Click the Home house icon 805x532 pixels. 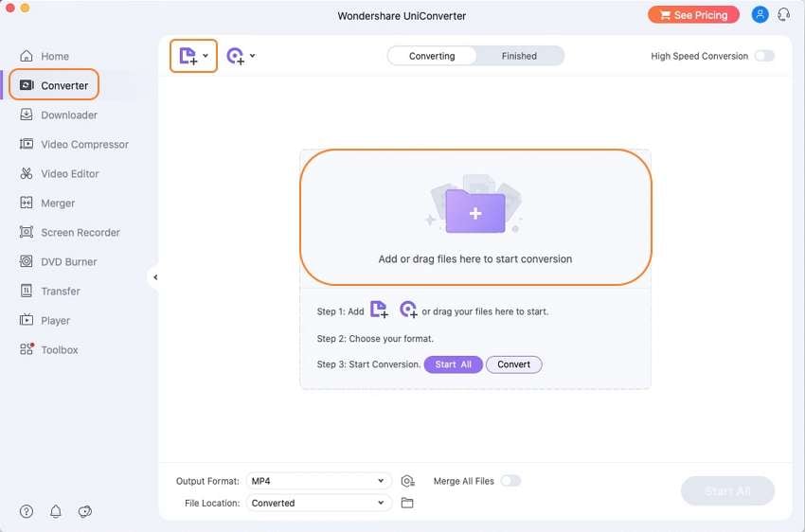click(27, 56)
